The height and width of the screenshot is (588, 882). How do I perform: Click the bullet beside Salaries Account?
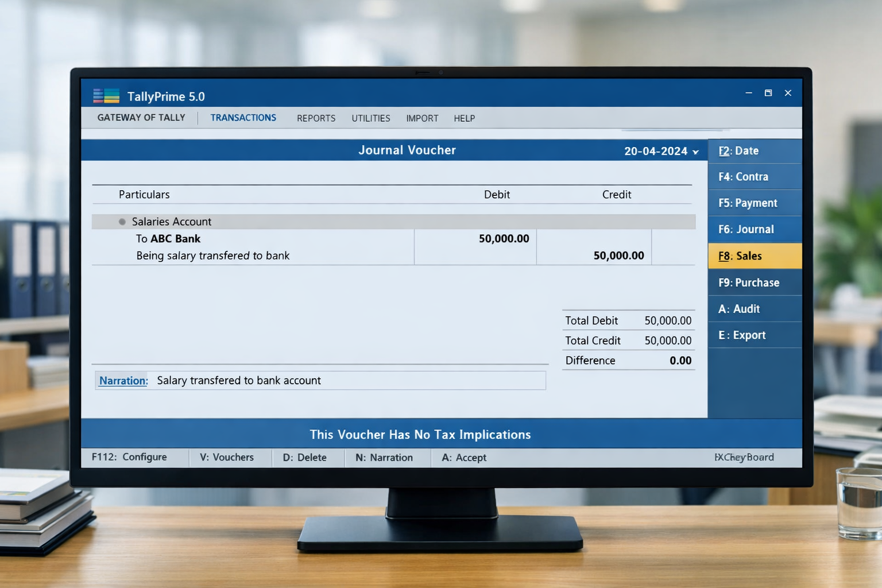(122, 222)
